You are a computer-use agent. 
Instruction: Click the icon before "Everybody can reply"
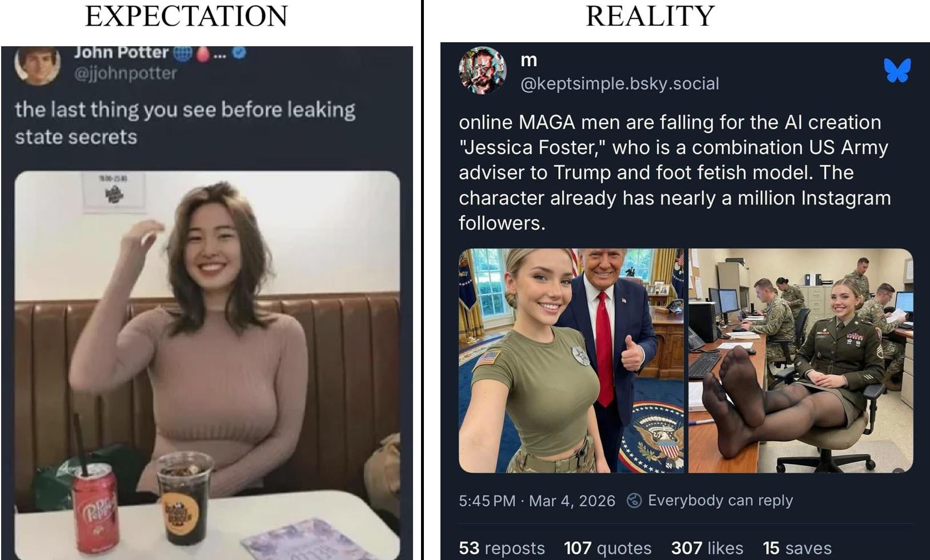(x=634, y=501)
